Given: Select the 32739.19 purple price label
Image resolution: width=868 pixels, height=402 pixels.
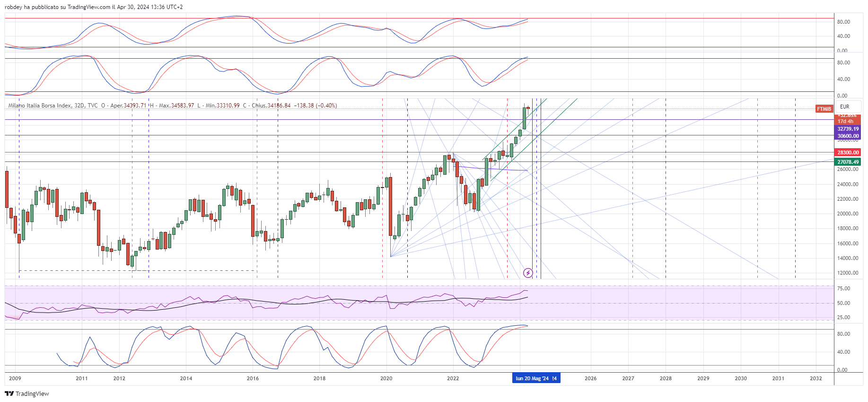Looking at the screenshot, I should [848, 129].
